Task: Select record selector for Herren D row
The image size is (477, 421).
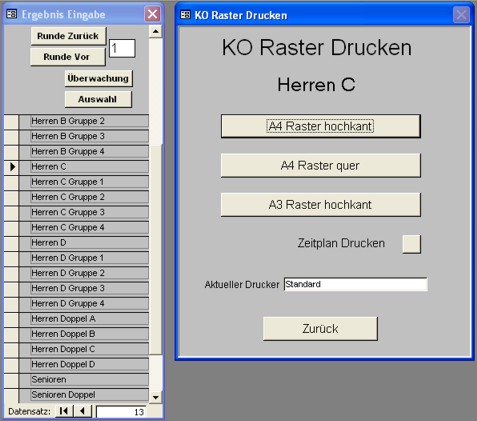Action: tap(11, 243)
